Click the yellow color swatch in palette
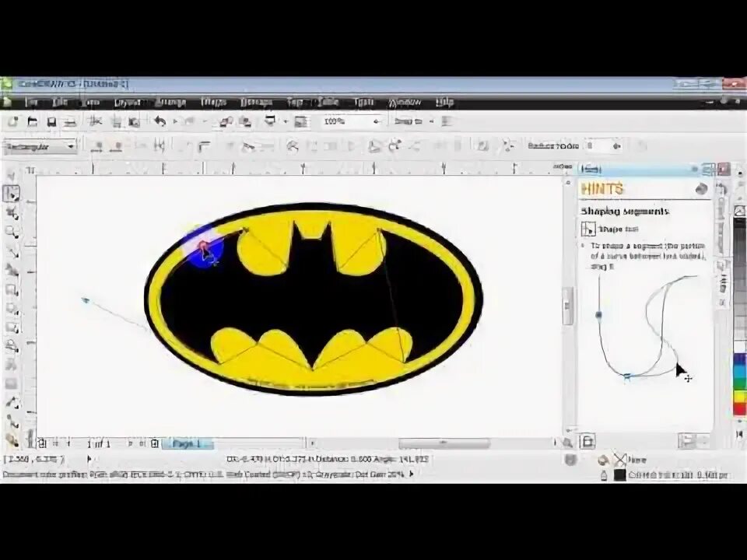 coord(740,396)
